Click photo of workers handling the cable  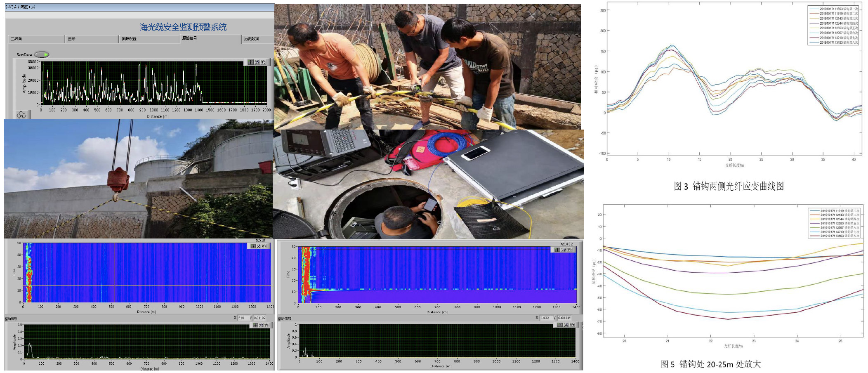point(427,66)
